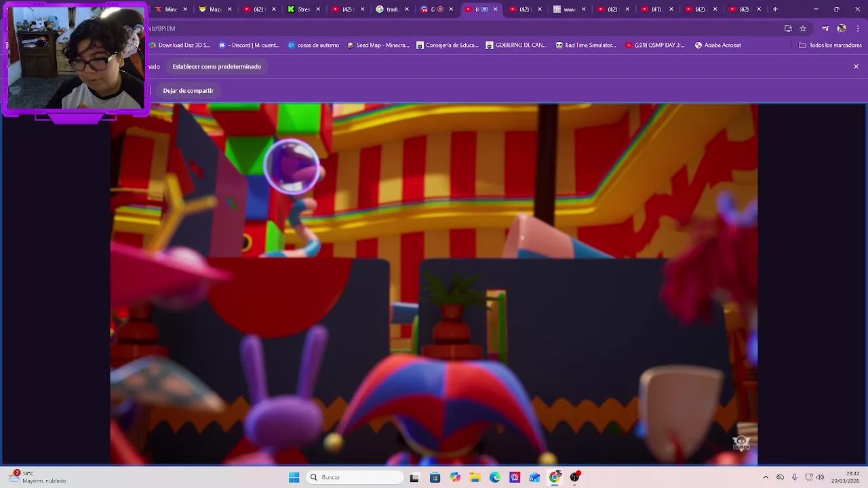Open network settings tray icon
The height and width of the screenshot is (488, 868).
click(x=808, y=477)
